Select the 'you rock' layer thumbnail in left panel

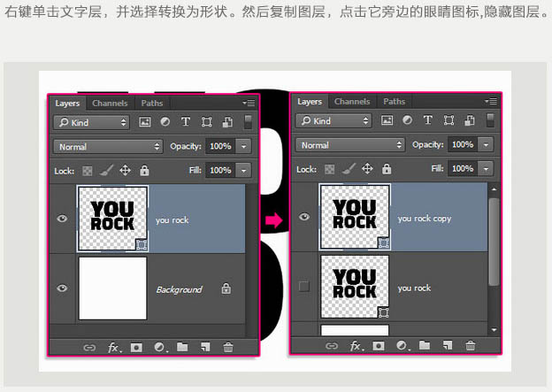(112, 219)
